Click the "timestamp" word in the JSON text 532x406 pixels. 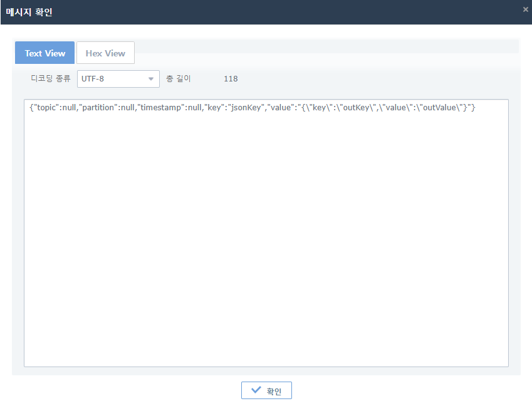pyautogui.click(x=160, y=108)
